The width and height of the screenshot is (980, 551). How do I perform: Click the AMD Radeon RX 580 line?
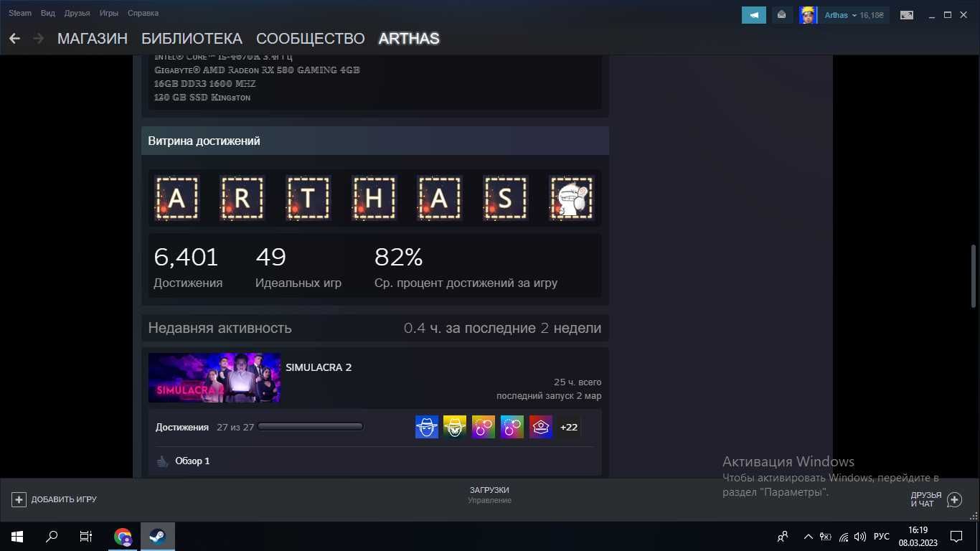[257, 70]
